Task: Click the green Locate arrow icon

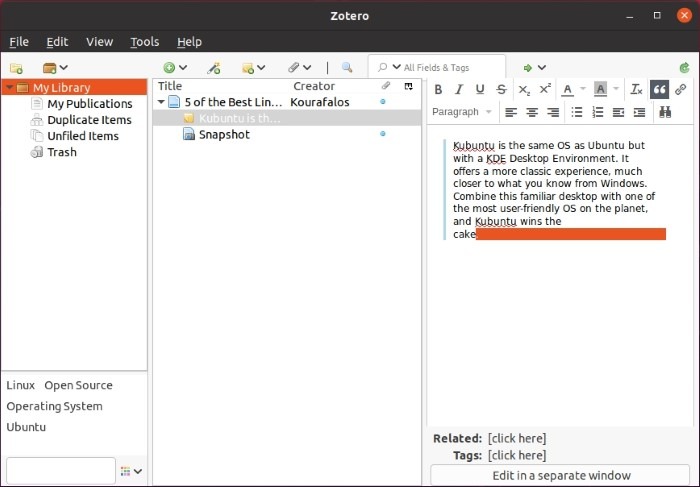Action: pos(528,68)
